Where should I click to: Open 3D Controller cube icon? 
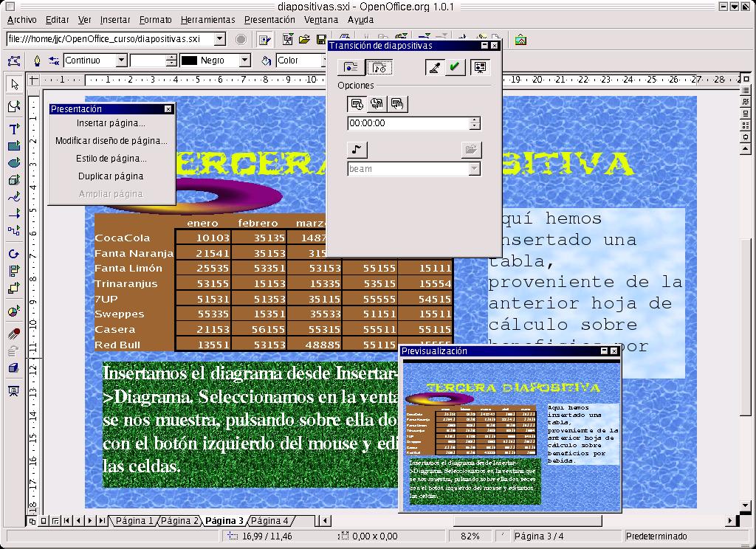click(14, 367)
